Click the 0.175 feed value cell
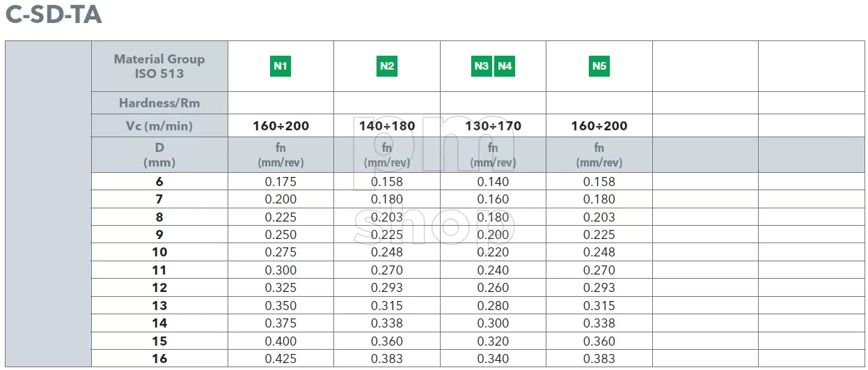 click(281, 182)
